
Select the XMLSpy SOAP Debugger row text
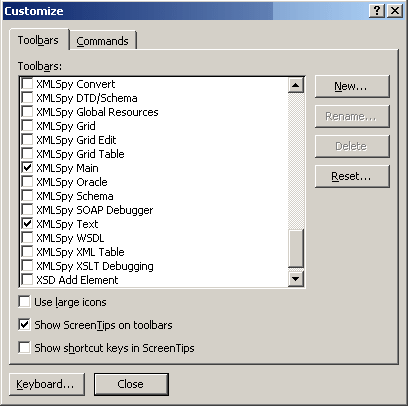coord(95,210)
